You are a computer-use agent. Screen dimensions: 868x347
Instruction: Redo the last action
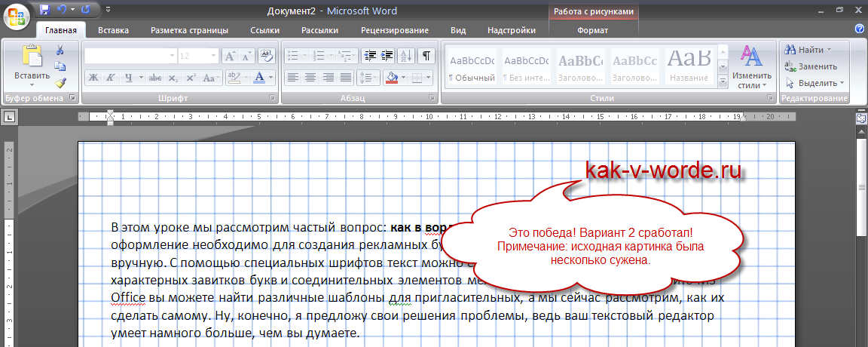(x=86, y=10)
